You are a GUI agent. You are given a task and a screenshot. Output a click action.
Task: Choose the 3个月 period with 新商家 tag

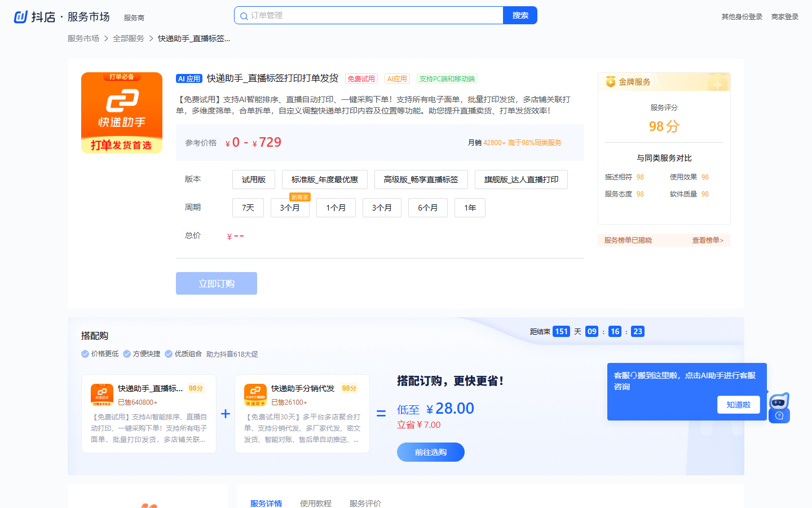tap(290, 208)
